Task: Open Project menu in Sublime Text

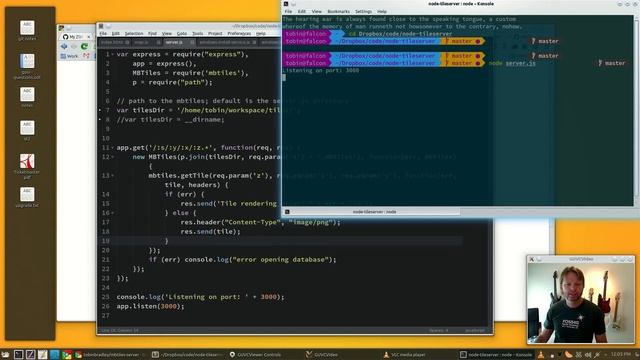Action: [215, 33]
